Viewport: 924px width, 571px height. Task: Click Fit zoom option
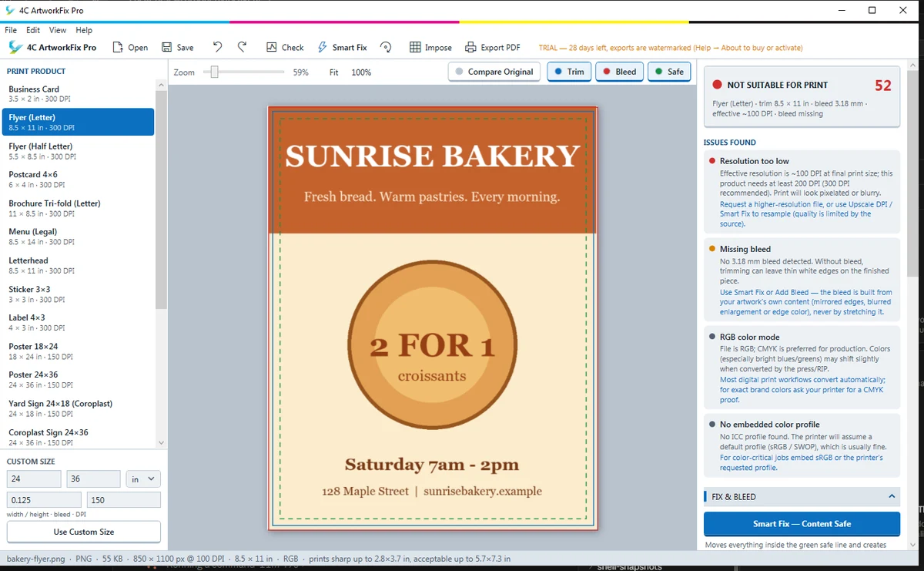334,72
